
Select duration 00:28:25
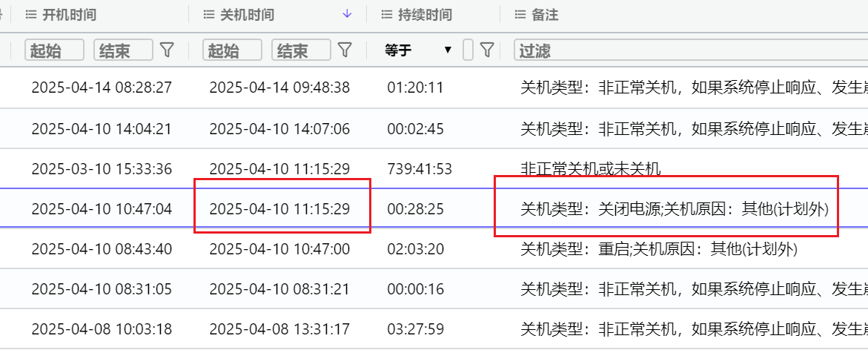[415, 209]
